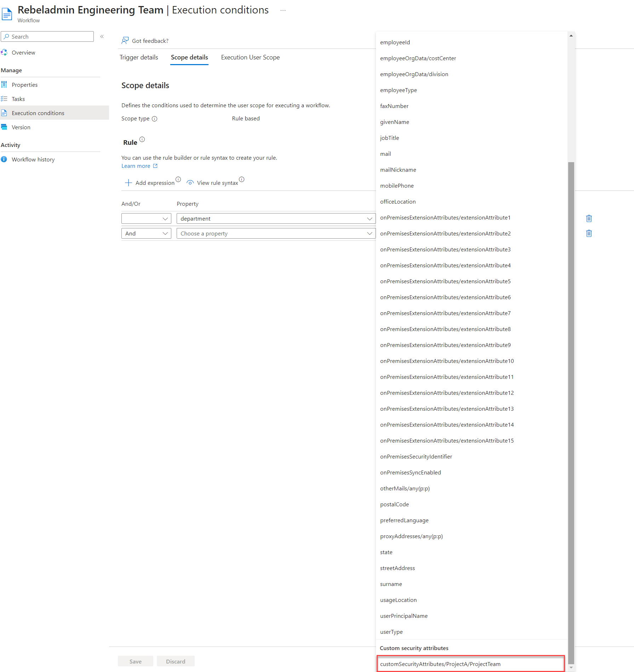Click in the sidebar Search field

47,36
